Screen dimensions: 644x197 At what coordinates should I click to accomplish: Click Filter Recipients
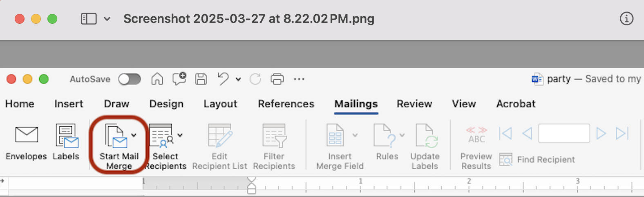click(x=274, y=147)
